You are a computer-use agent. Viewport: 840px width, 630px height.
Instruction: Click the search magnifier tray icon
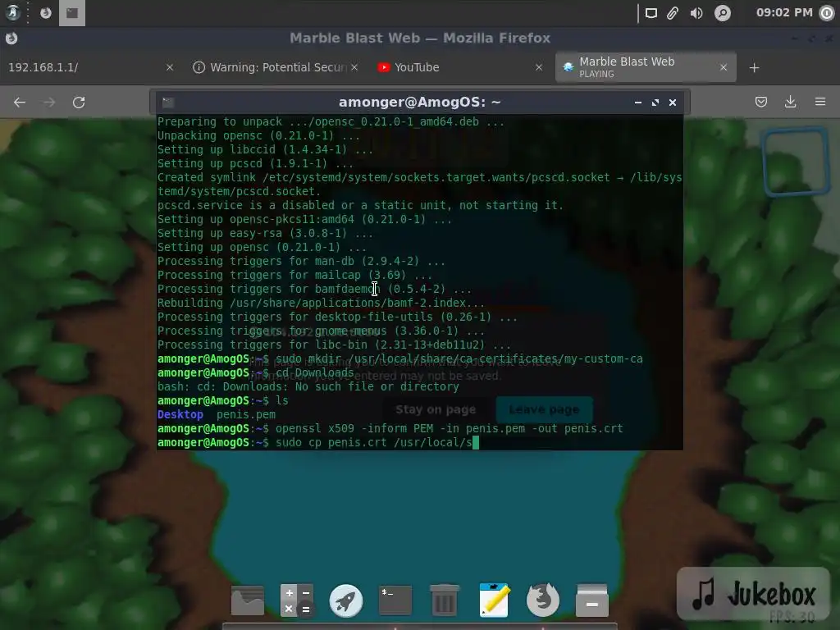[x=723, y=13]
